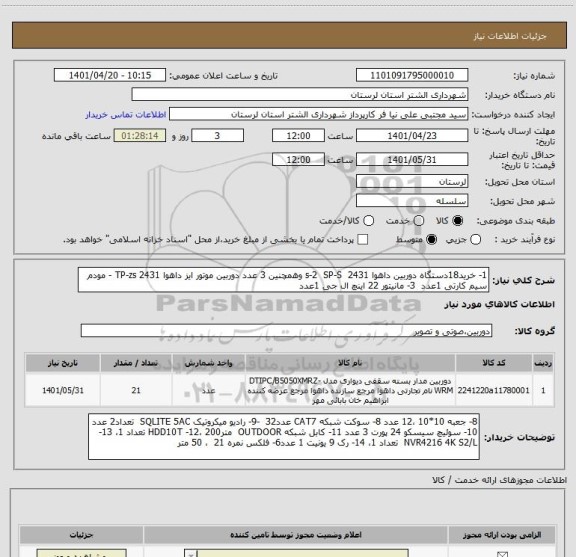
Task: Click the واحد شمارش column header
Action: coord(208,363)
